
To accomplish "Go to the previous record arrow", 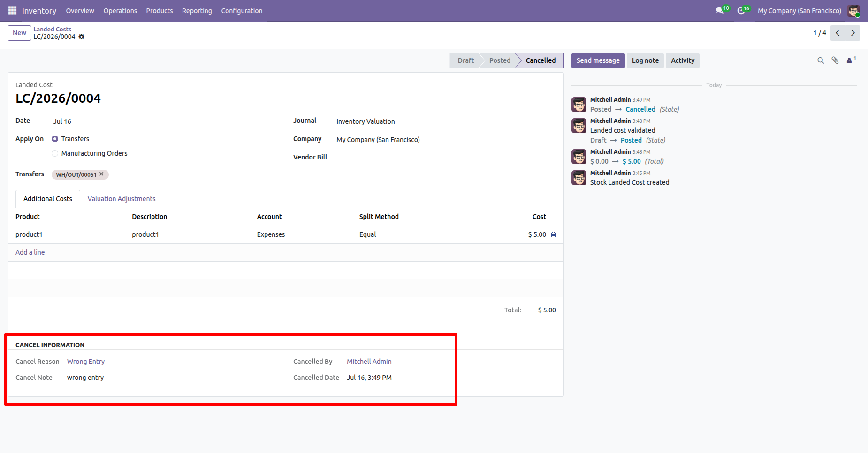I will pos(838,33).
